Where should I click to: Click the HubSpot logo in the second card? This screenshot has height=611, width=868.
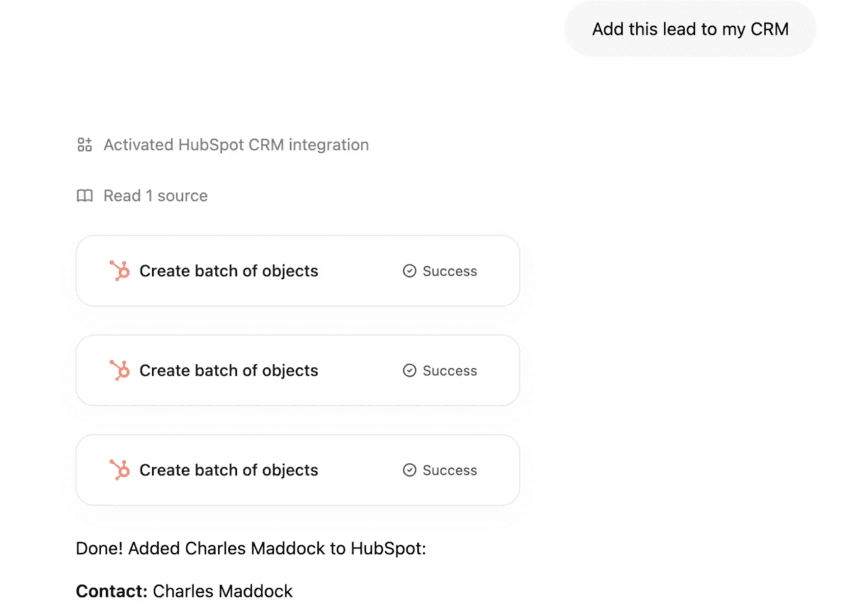point(120,370)
